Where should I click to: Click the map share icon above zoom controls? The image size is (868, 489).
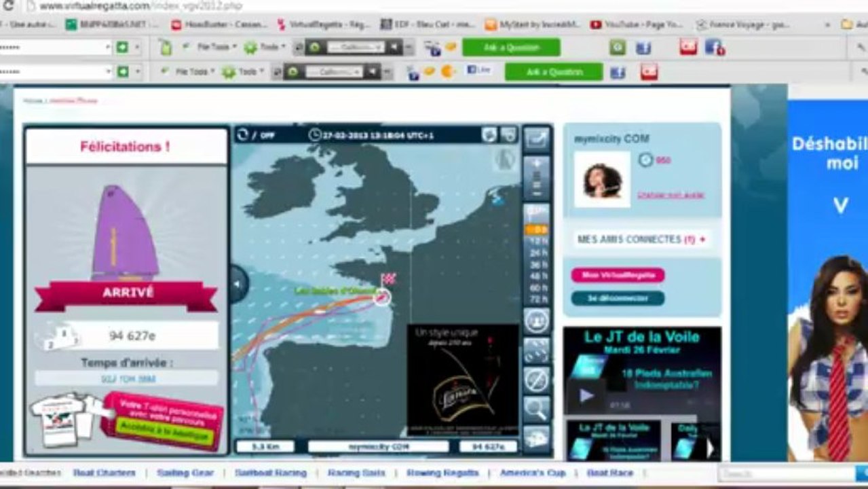[x=537, y=139]
